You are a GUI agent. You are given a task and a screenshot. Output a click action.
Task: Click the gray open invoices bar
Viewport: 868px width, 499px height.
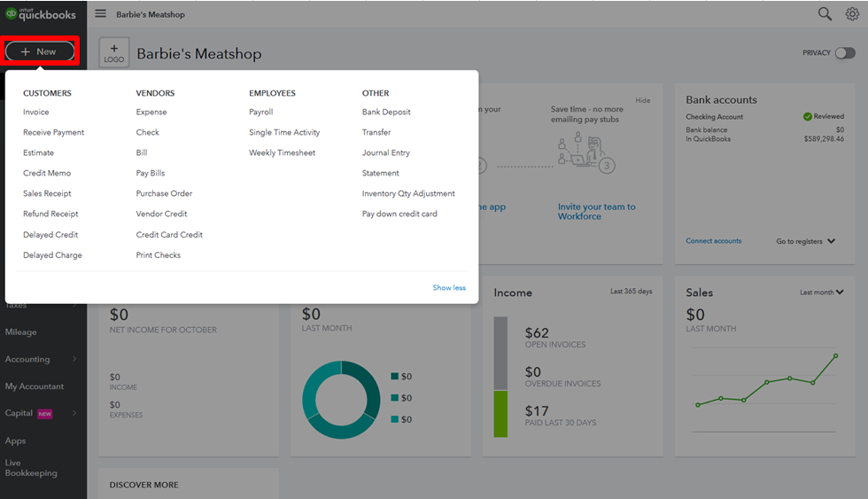point(500,353)
